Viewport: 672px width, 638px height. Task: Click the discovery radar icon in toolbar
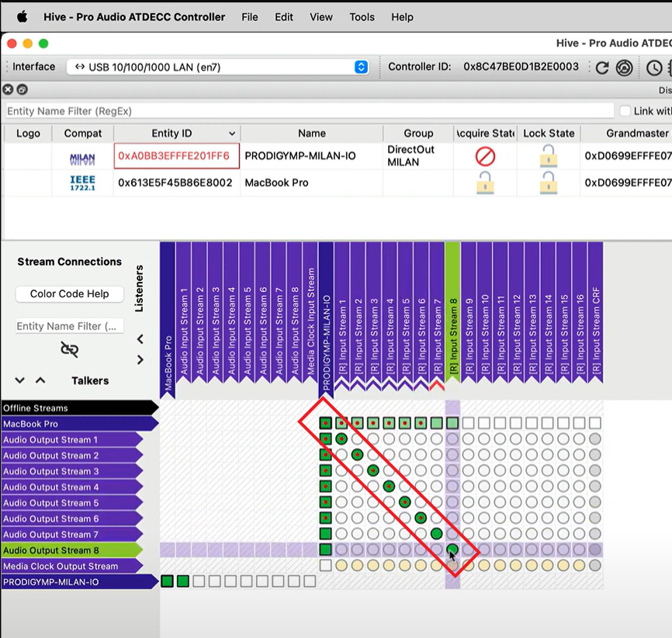point(624,68)
